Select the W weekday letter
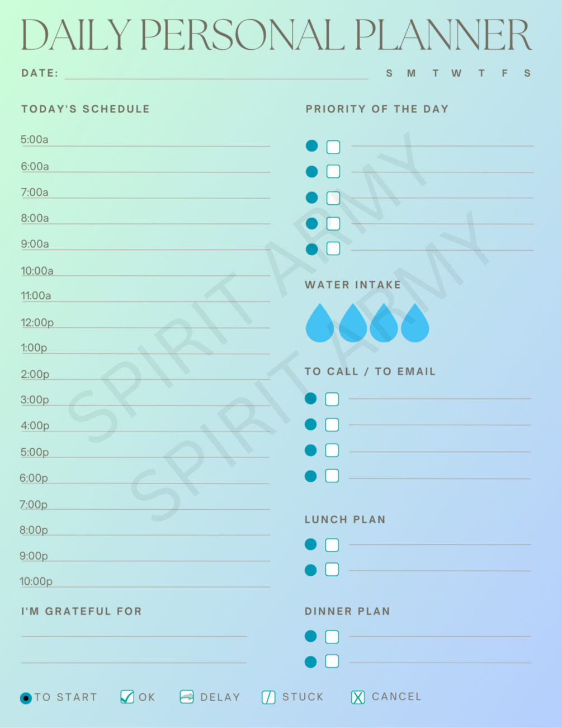Viewport: 562px width, 728px height. point(457,73)
